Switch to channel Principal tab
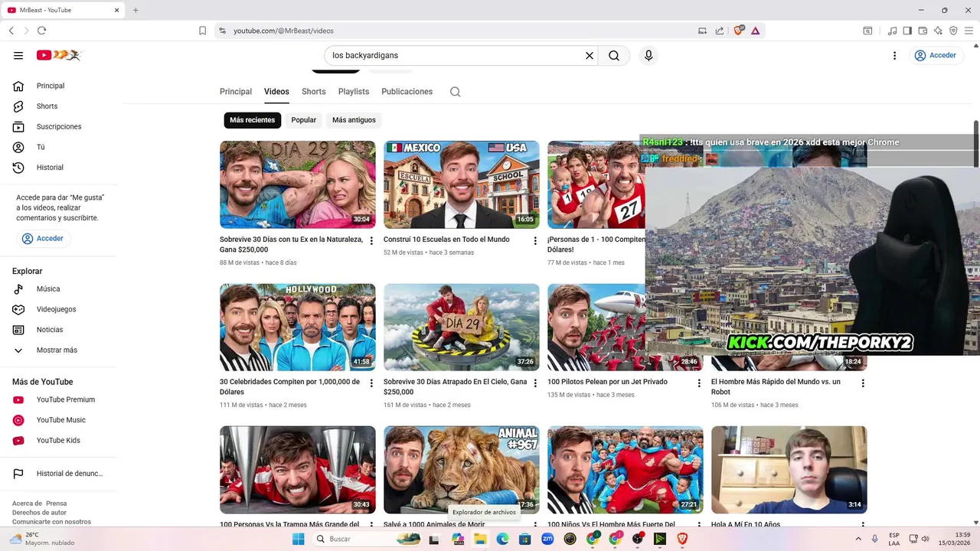Screen dimensions: 980x551 236,92
